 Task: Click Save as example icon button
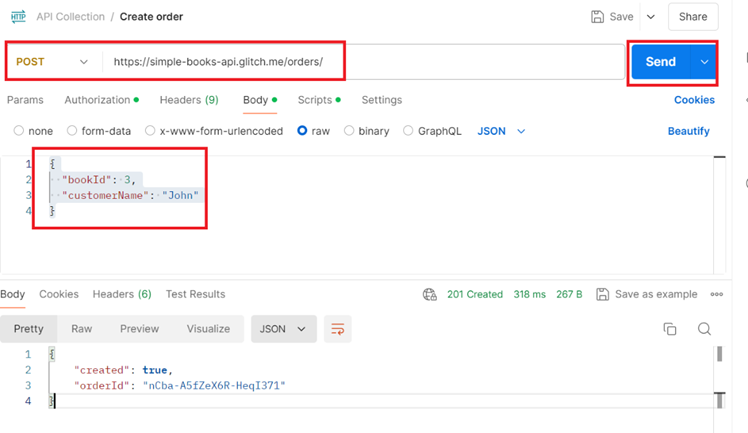click(603, 295)
